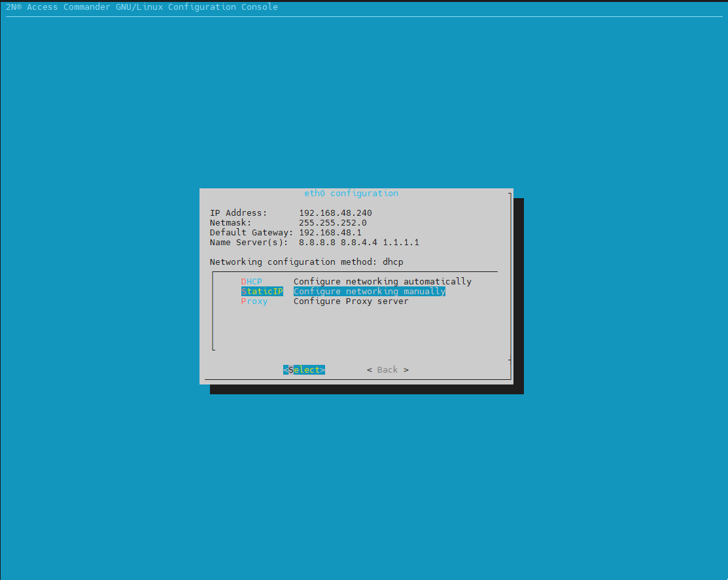Click the name servers value 8.8.8.8 8.8.4.4 1.1.1.1

pos(359,242)
